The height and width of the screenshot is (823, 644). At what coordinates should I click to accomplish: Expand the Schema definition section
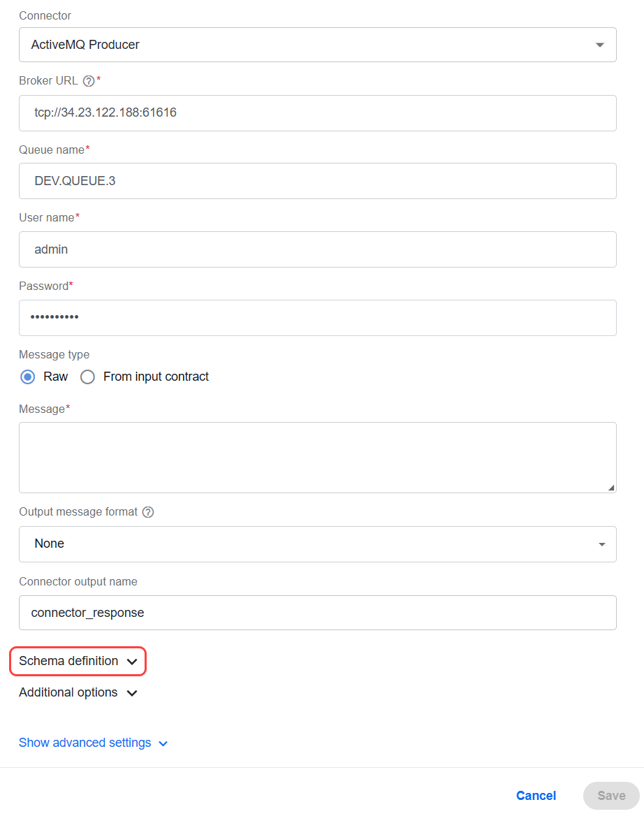click(x=78, y=661)
